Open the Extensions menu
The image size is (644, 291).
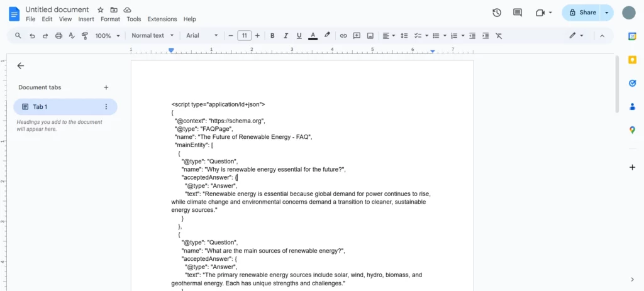coord(162,19)
